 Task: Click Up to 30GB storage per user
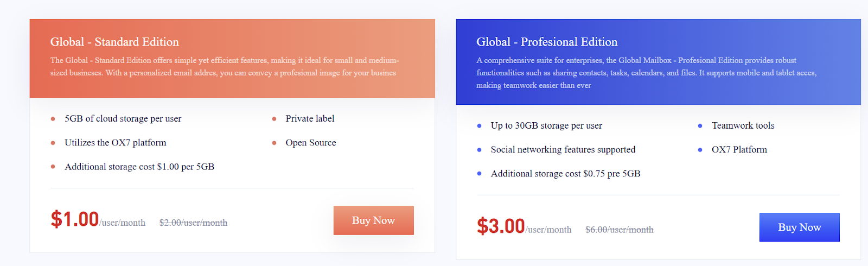[x=546, y=125]
